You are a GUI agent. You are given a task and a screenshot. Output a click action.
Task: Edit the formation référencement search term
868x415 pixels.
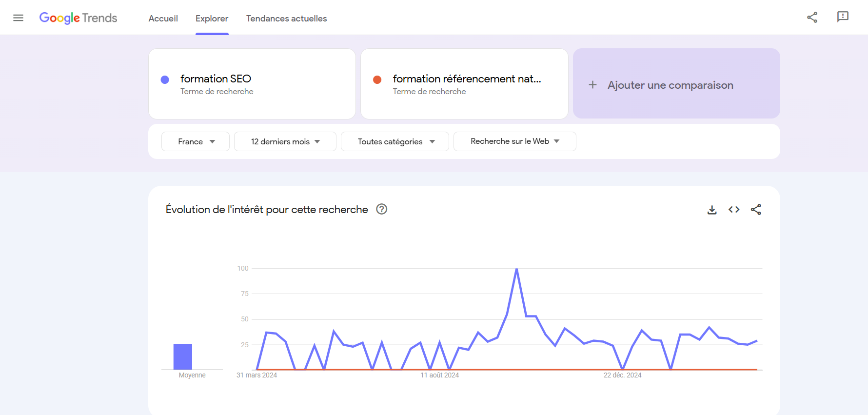coord(467,79)
